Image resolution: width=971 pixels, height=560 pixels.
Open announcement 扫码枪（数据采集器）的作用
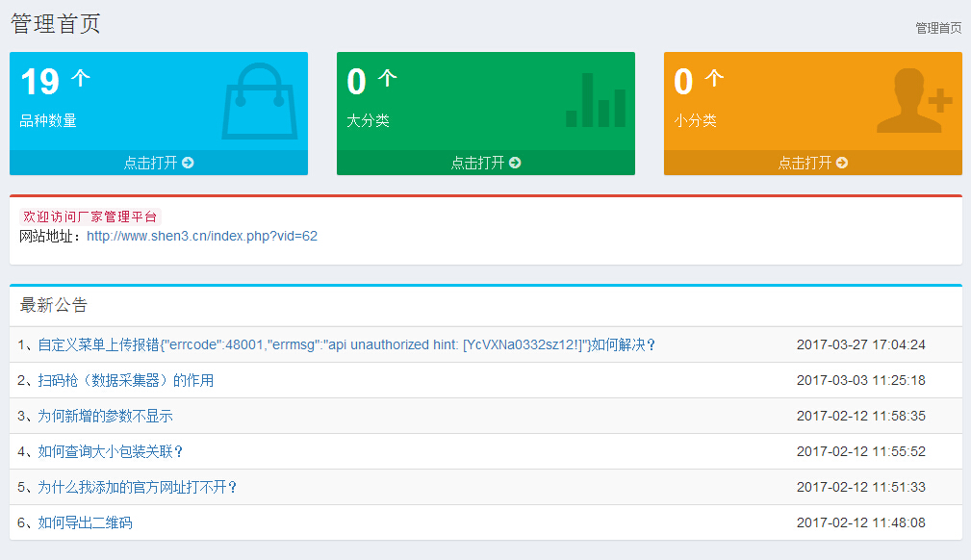point(126,380)
